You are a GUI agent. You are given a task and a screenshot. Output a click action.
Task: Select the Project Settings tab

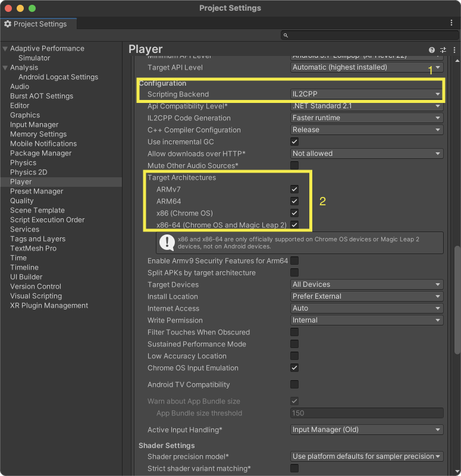pyautogui.click(x=36, y=24)
